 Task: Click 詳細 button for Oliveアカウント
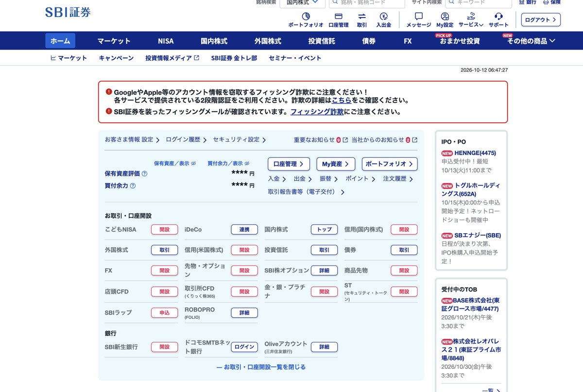(324, 347)
